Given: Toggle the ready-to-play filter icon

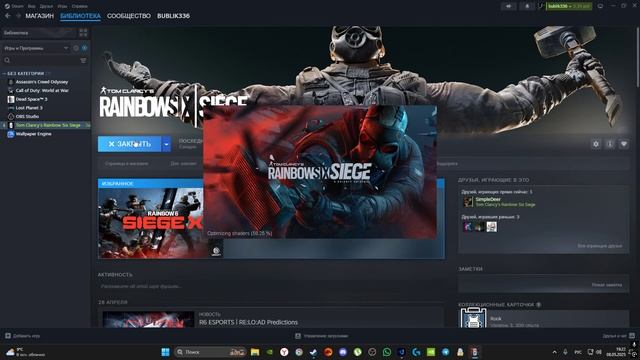Looking at the screenshot, I should (84, 48).
